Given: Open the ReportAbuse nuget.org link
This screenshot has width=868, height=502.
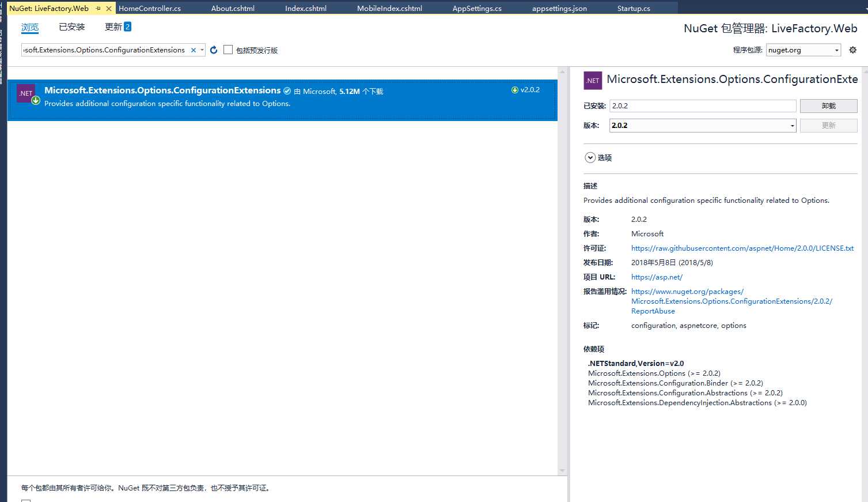Looking at the screenshot, I should pyautogui.click(x=731, y=301).
